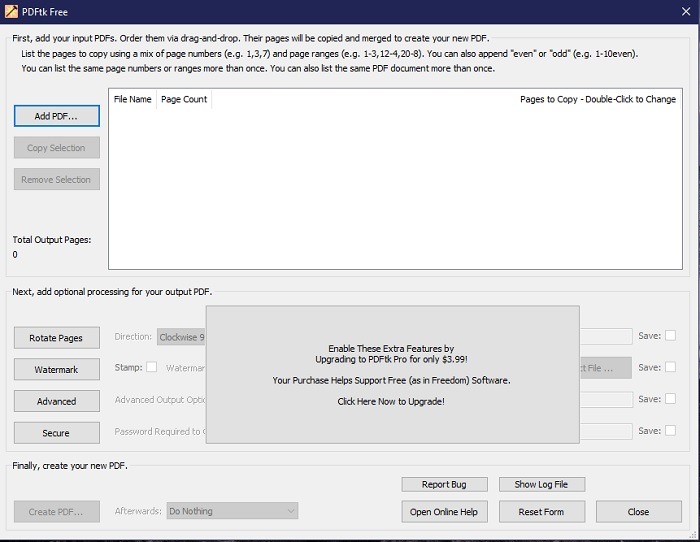Click the Reset Form button

click(542, 512)
